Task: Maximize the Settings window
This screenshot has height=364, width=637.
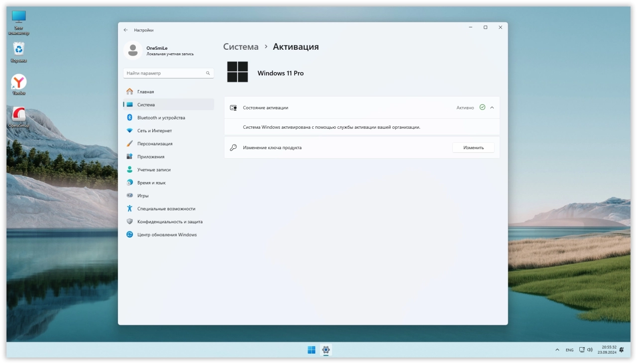Action: 485,27
